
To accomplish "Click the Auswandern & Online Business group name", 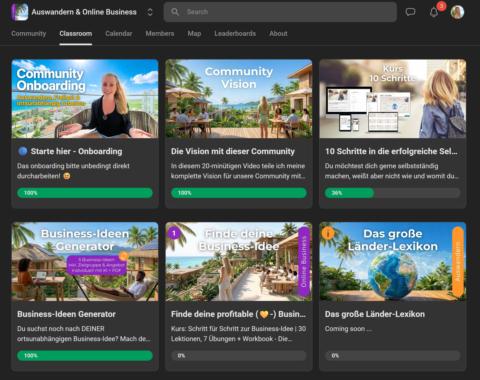I will pyautogui.click(x=84, y=12).
